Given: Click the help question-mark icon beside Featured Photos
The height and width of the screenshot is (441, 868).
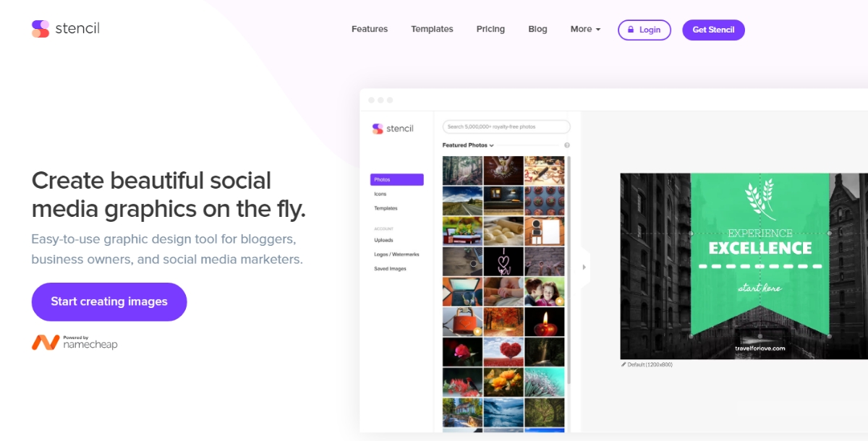Looking at the screenshot, I should click(x=567, y=145).
